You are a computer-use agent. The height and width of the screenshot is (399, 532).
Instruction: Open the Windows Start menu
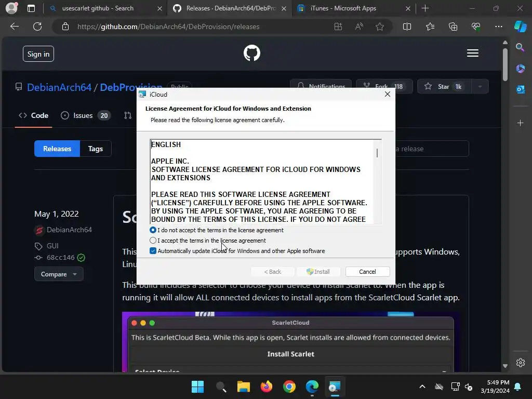[x=197, y=387]
